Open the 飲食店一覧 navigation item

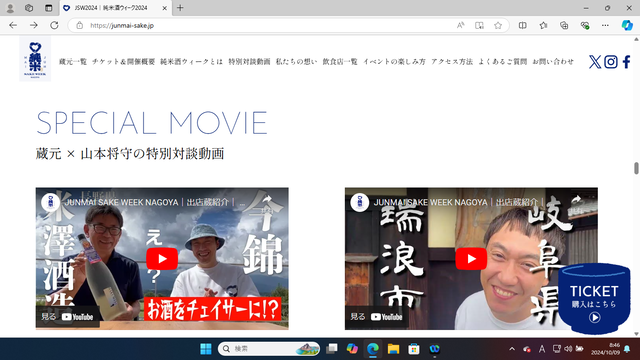click(340, 62)
